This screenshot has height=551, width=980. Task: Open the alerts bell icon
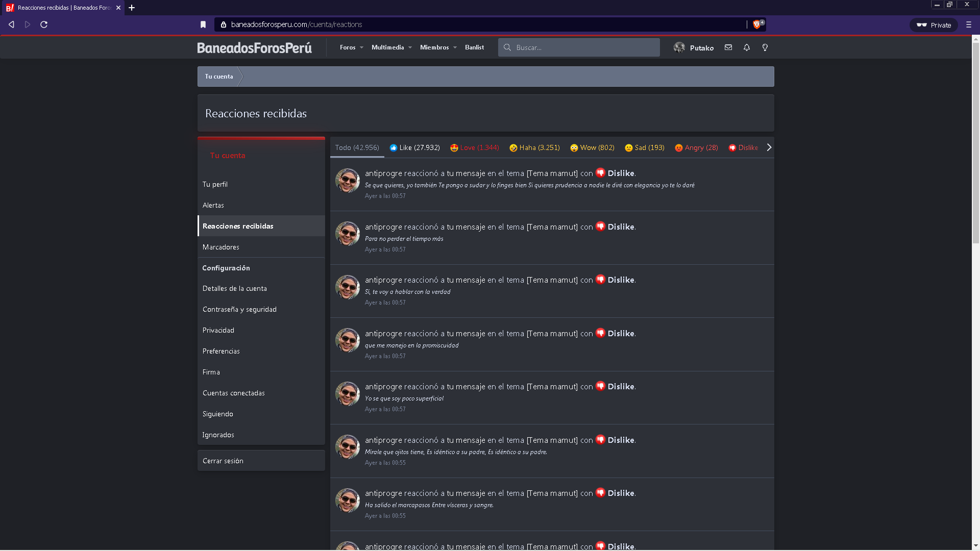coord(747,47)
